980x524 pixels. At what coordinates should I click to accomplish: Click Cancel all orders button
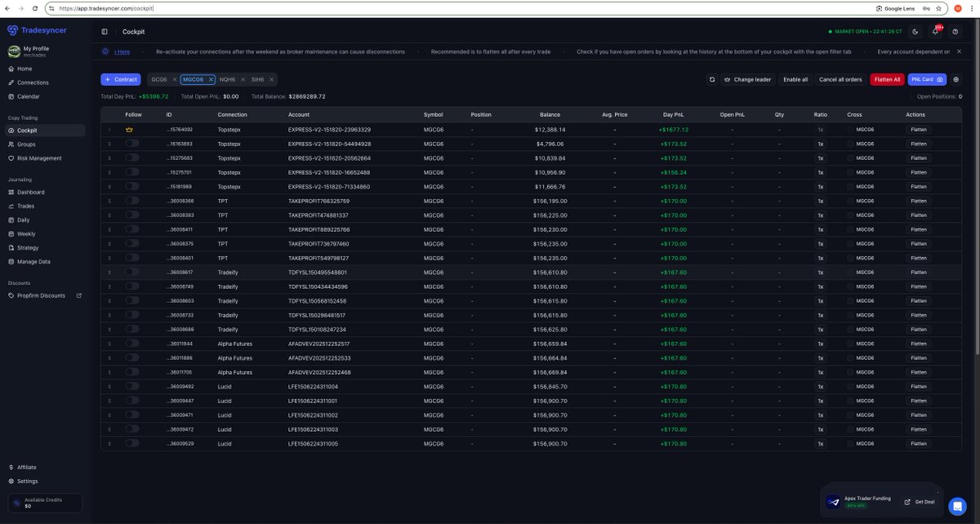[840, 79]
